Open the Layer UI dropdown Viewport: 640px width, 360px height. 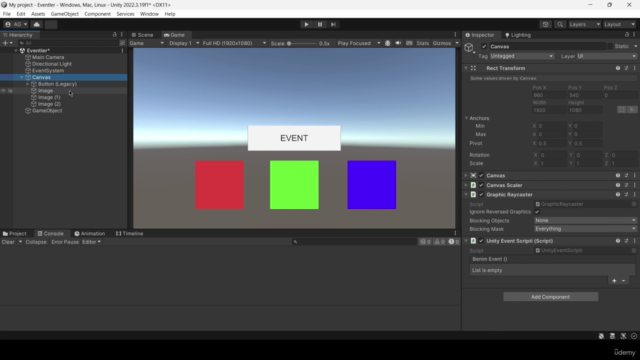coord(607,56)
